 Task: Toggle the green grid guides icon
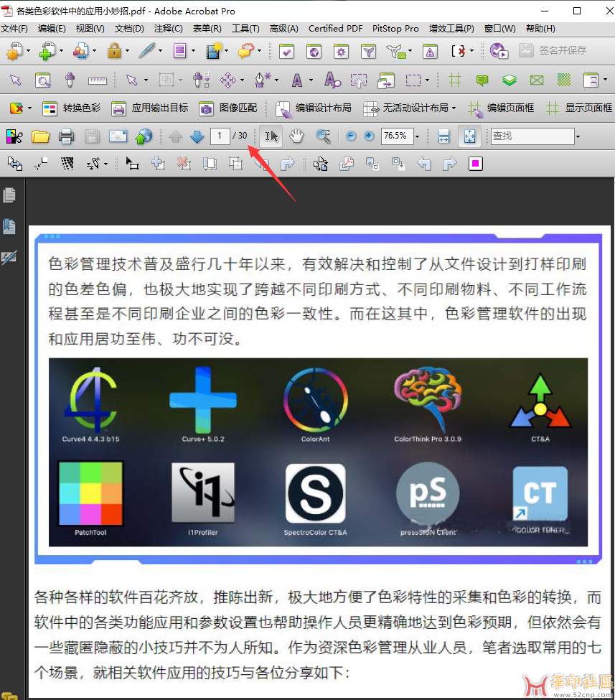pyautogui.click(x=455, y=80)
